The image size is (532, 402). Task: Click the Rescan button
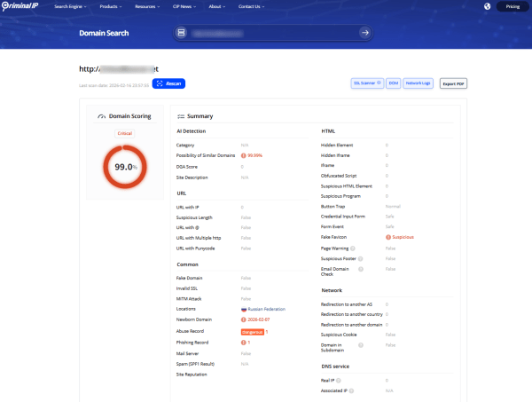168,83
